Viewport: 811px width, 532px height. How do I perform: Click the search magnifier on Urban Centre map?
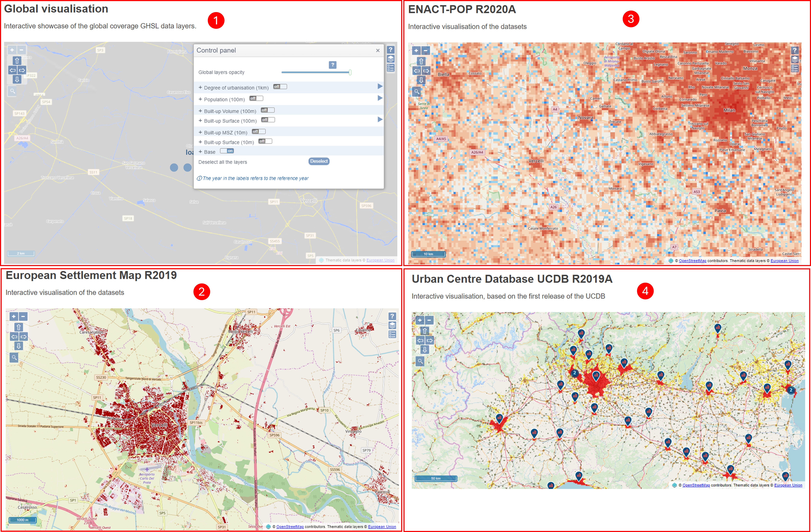tap(420, 361)
